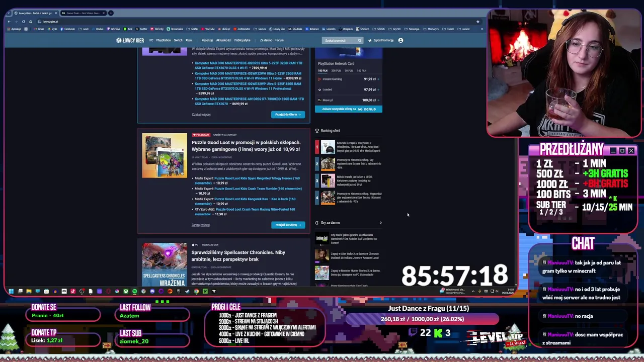Open the Recenzje menu item
The height and width of the screenshot is (362, 644).
coord(207,40)
